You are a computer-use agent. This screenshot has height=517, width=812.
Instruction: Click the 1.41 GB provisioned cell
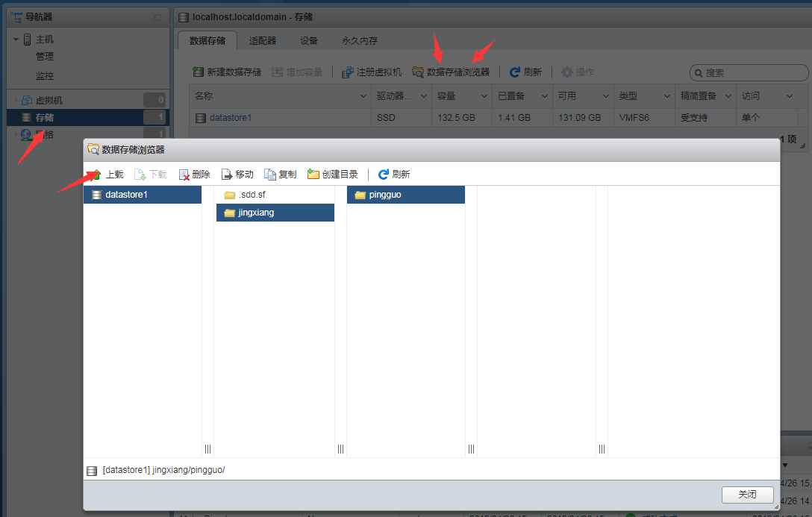522,118
